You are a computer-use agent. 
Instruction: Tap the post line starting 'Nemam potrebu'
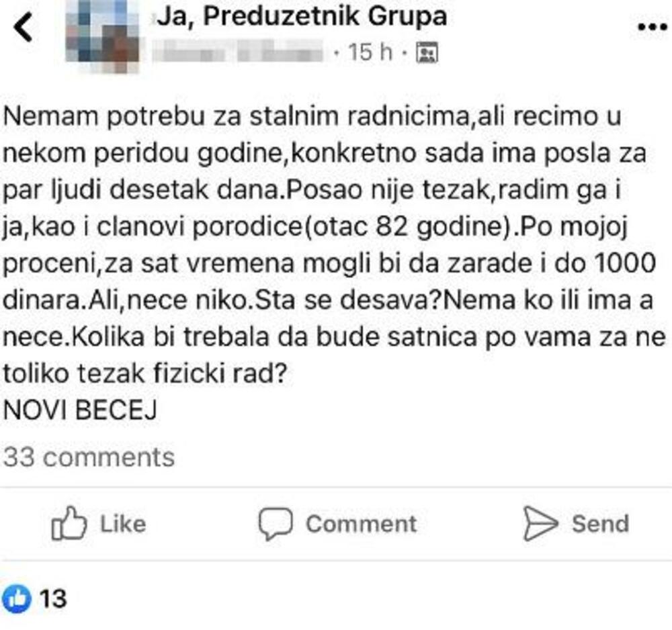point(311,118)
